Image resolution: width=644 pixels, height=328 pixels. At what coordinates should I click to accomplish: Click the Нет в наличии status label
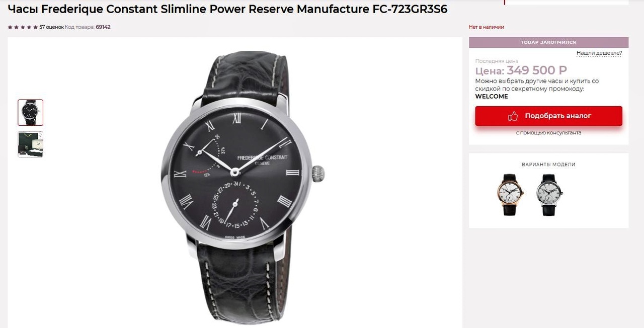(x=487, y=27)
